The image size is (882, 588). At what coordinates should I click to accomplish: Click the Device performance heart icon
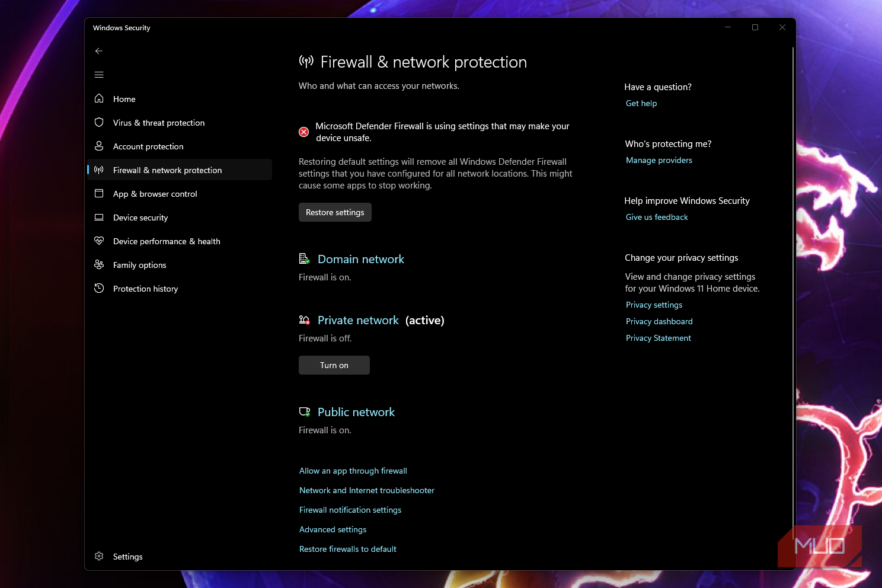click(x=99, y=241)
